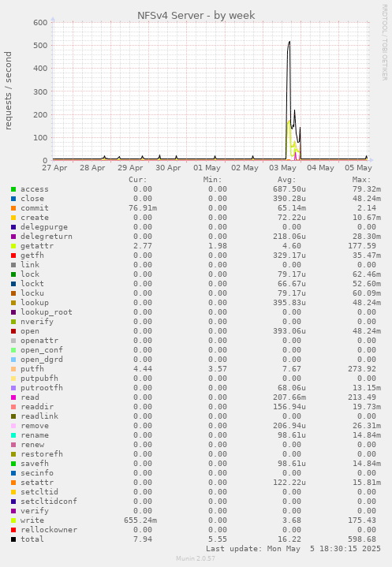Select the commit legend color square
The image size is (392, 567).
pos(13,208)
